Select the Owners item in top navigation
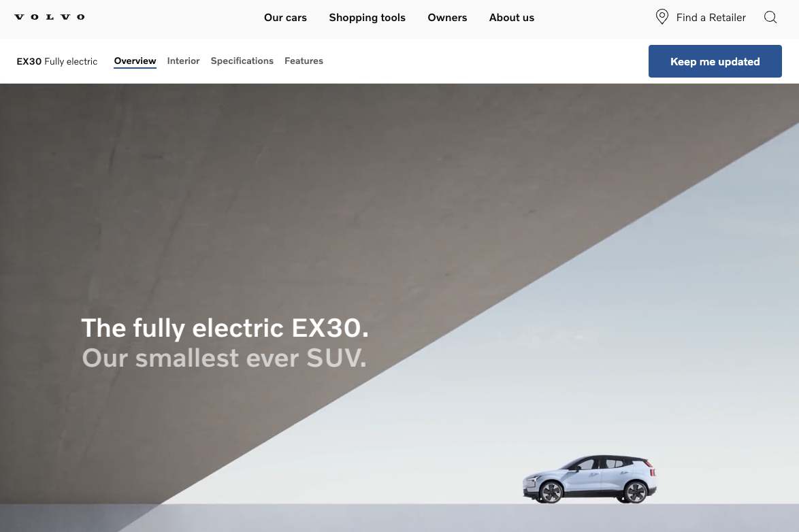This screenshot has height=532, width=799. (447, 18)
